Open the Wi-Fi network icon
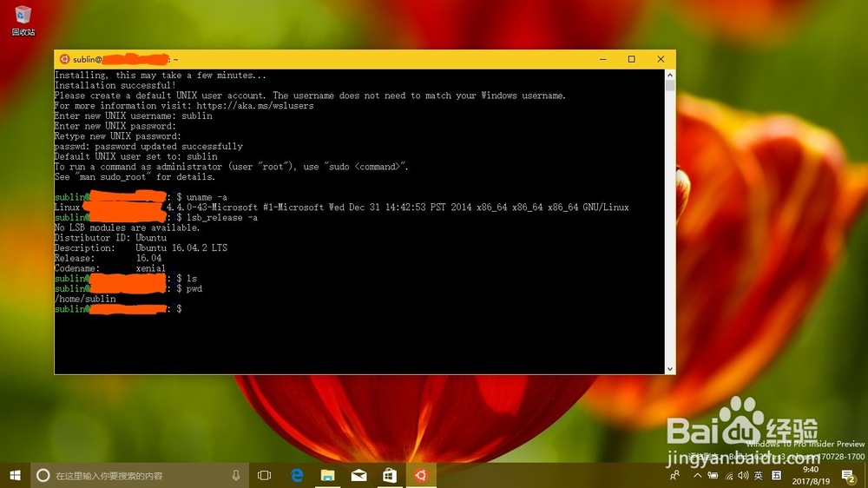868x488 pixels. coord(729,475)
